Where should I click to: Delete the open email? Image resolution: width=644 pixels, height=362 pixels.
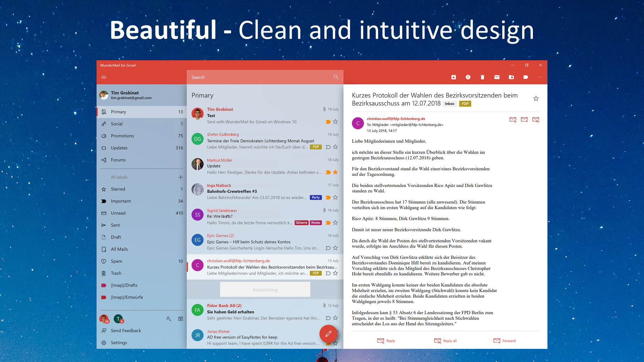(x=482, y=77)
